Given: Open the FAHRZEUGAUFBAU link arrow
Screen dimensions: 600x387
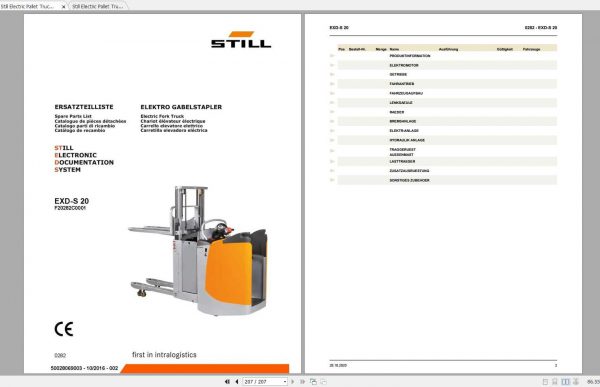Looking at the screenshot, I should (332, 93).
